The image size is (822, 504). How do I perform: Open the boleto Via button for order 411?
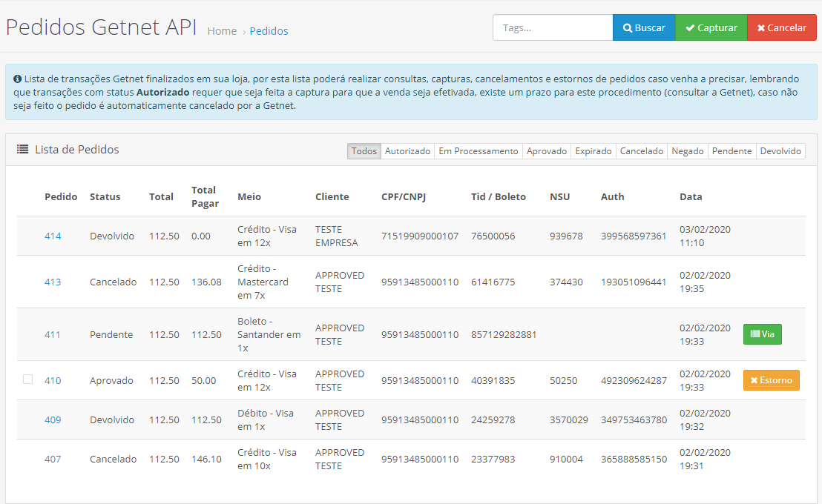[x=762, y=334]
